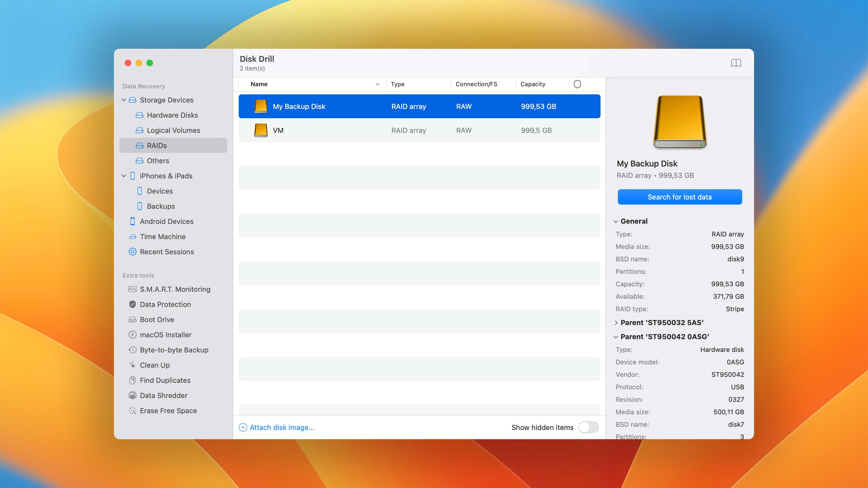Select the VM row name
This screenshot has height=488, width=868.
tap(278, 130)
